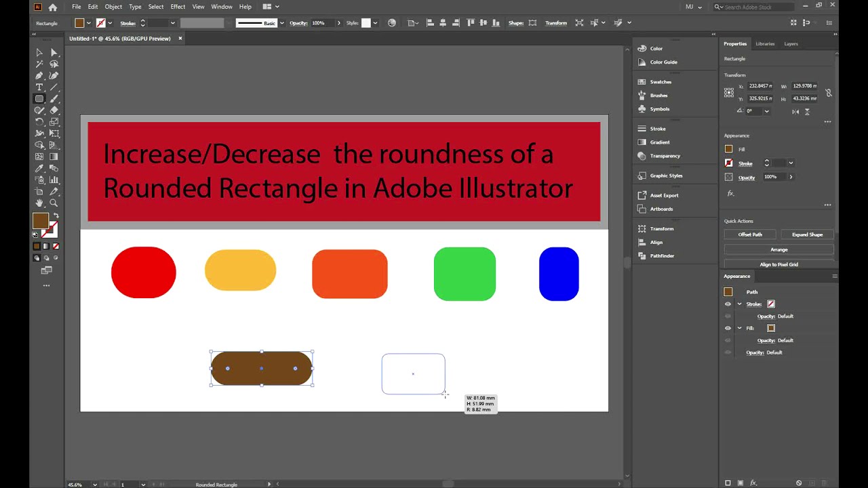Open stroke color dropdown in control bar
Screen dimensions: 868x488
coord(111,23)
